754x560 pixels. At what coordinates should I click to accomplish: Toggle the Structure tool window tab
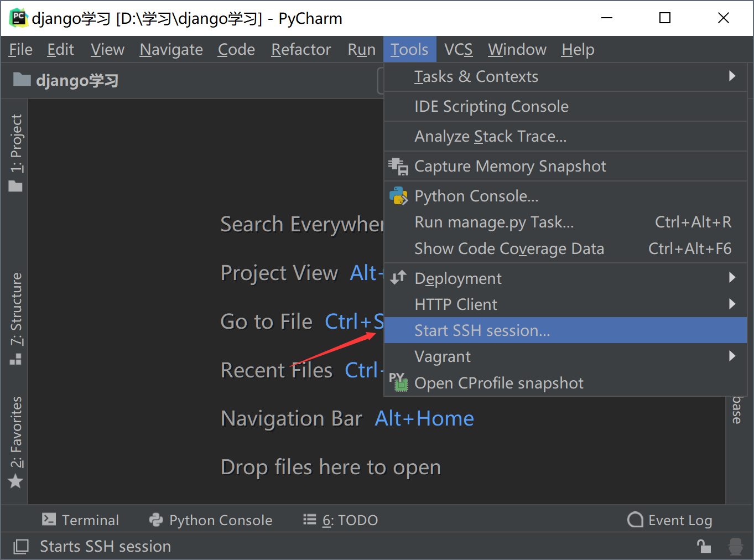[16, 318]
